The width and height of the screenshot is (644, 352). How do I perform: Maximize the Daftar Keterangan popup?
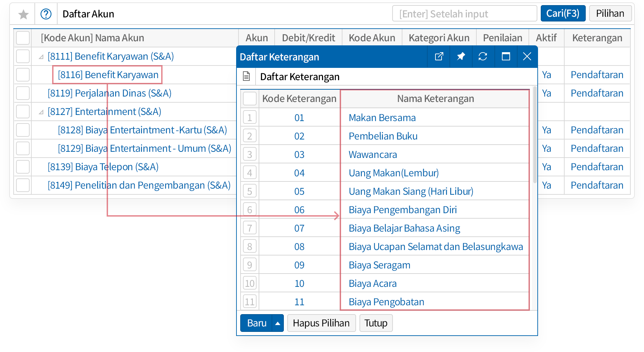point(506,57)
